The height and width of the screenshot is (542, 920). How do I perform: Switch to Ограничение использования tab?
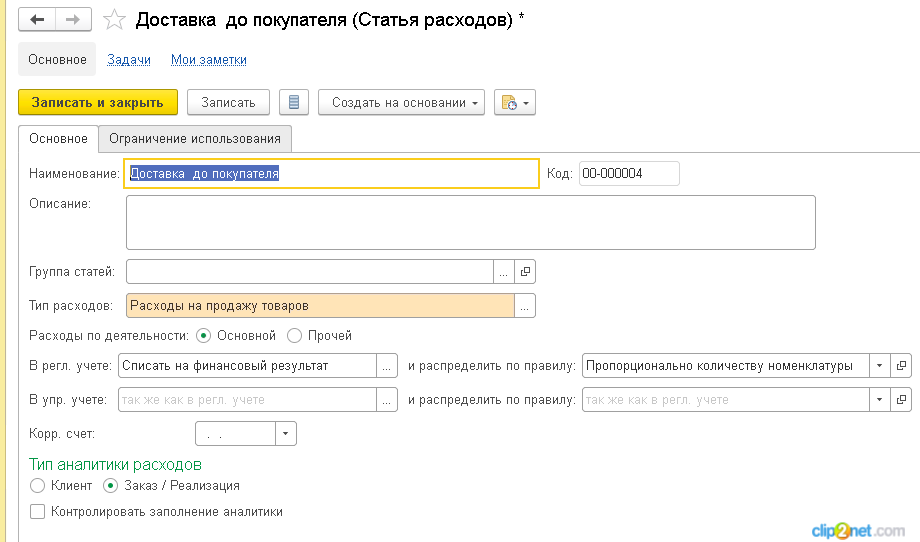195,138
